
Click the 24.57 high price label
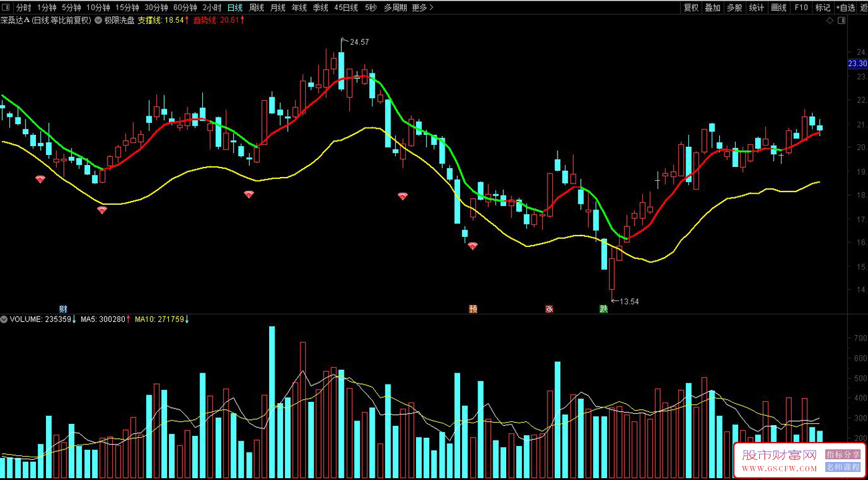359,42
